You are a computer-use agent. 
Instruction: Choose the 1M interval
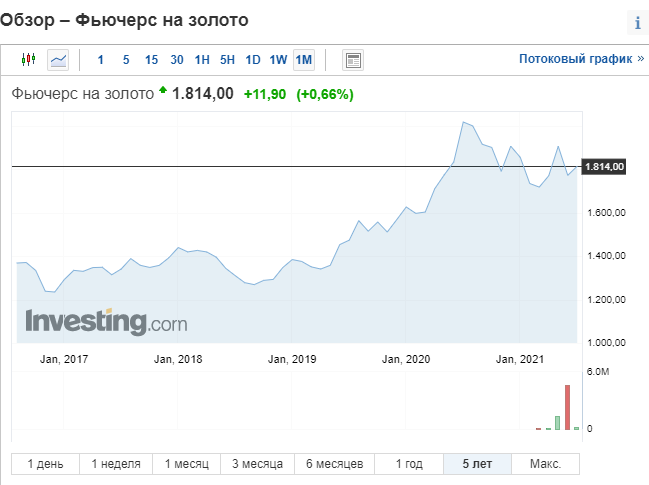(304, 60)
